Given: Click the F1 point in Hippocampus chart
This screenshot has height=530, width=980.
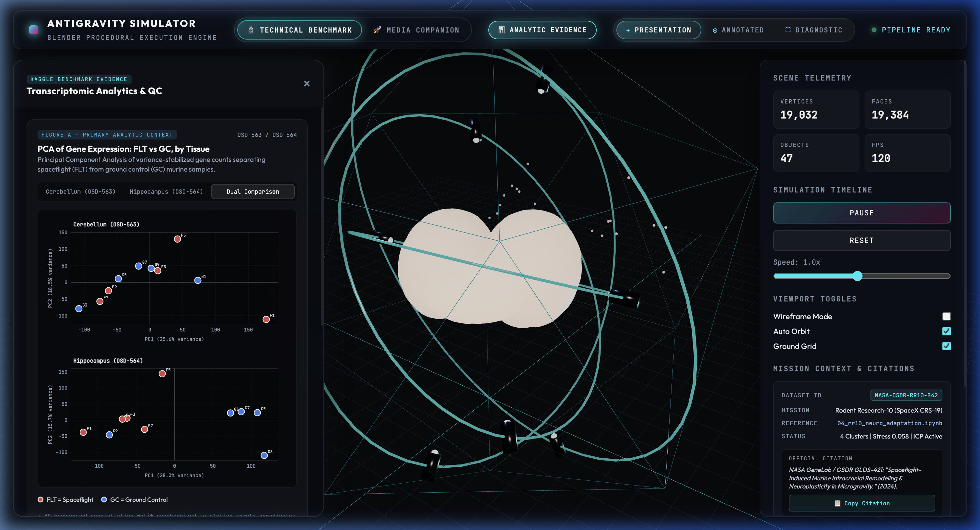Looking at the screenshot, I should (x=83, y=432).
